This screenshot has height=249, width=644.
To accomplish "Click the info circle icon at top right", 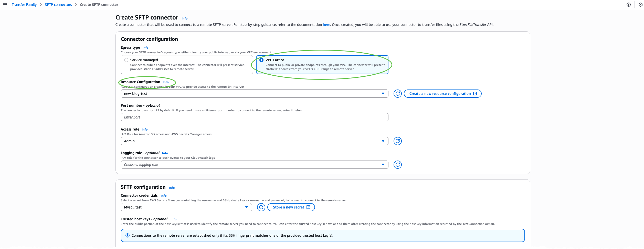I will [628, 5].
